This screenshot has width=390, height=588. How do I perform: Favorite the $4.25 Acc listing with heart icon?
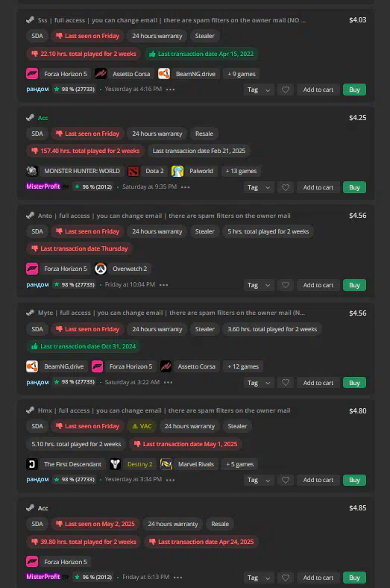[x=286, y=187]
